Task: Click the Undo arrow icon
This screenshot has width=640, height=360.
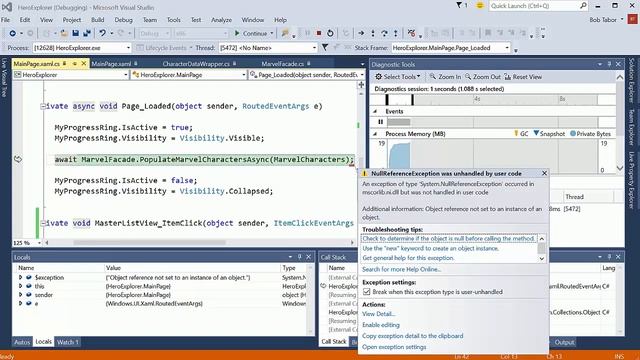Action: coord(102,33)
